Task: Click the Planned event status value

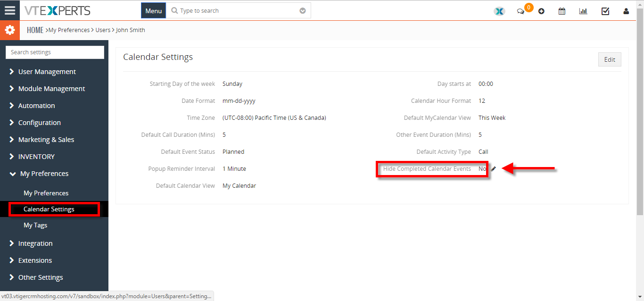Action: click(233, 152)
